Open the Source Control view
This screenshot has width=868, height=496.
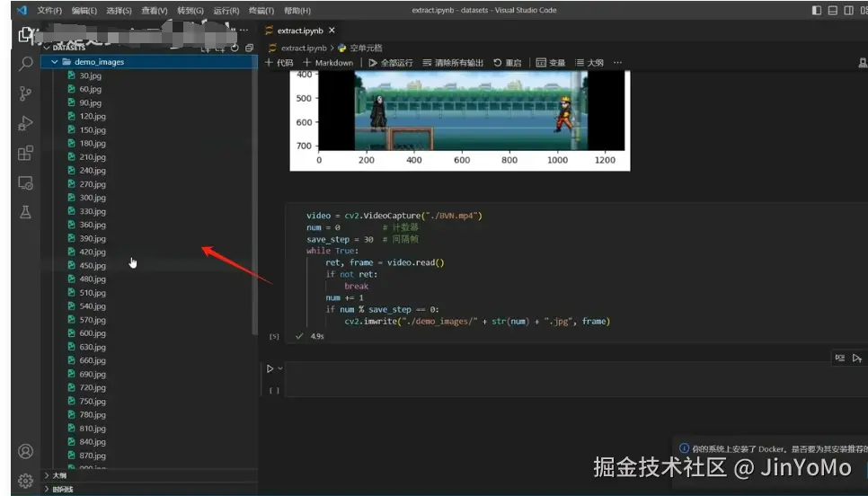[x=25, y=93]
